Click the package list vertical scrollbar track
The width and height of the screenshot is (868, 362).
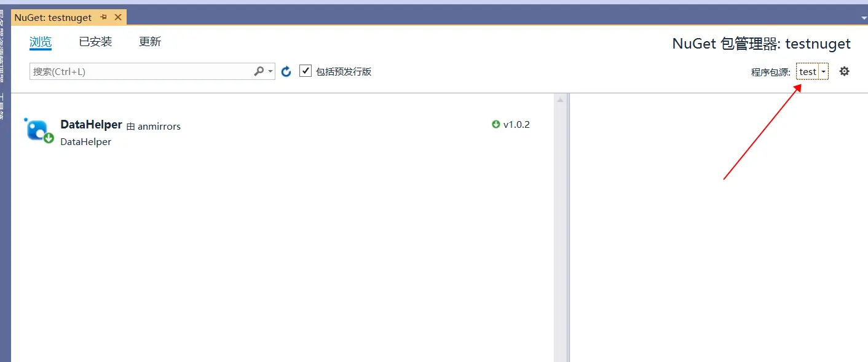[x=560, y=234]
